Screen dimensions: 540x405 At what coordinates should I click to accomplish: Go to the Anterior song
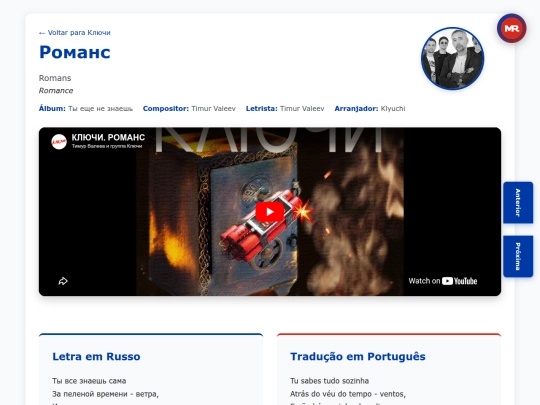click(x=518, y=202)
